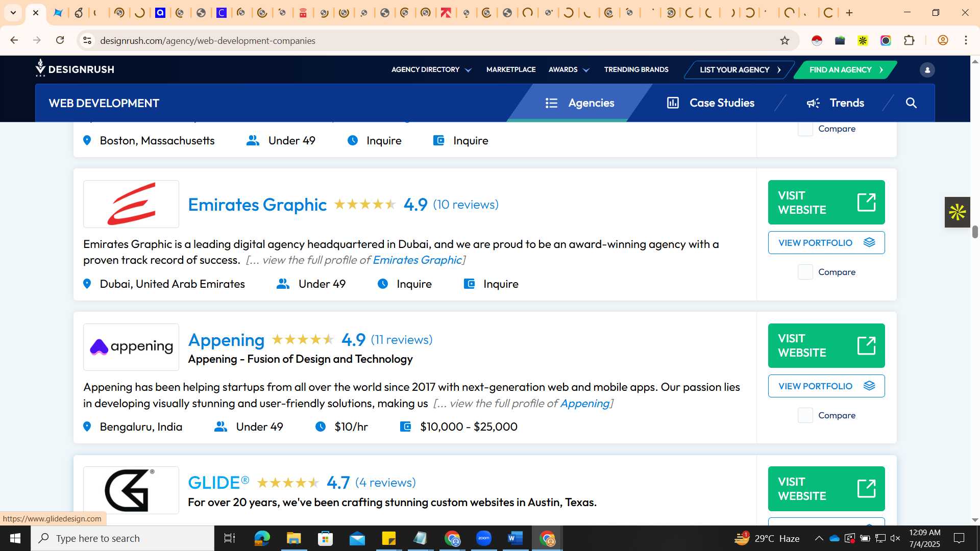
Task: View full profile link of Emirates Graphic
Action: point(417,260)
